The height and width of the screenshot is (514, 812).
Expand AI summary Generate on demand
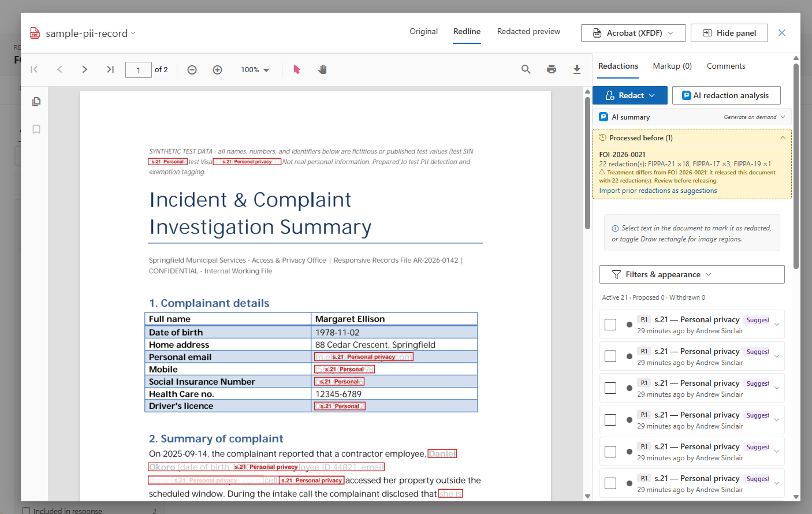(x=754, y=117)
